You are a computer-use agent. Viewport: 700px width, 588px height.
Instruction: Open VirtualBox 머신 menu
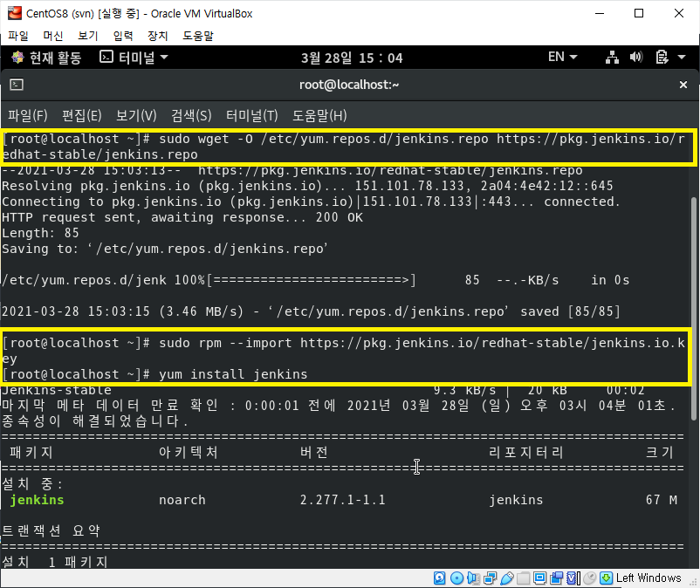point(53,36)
